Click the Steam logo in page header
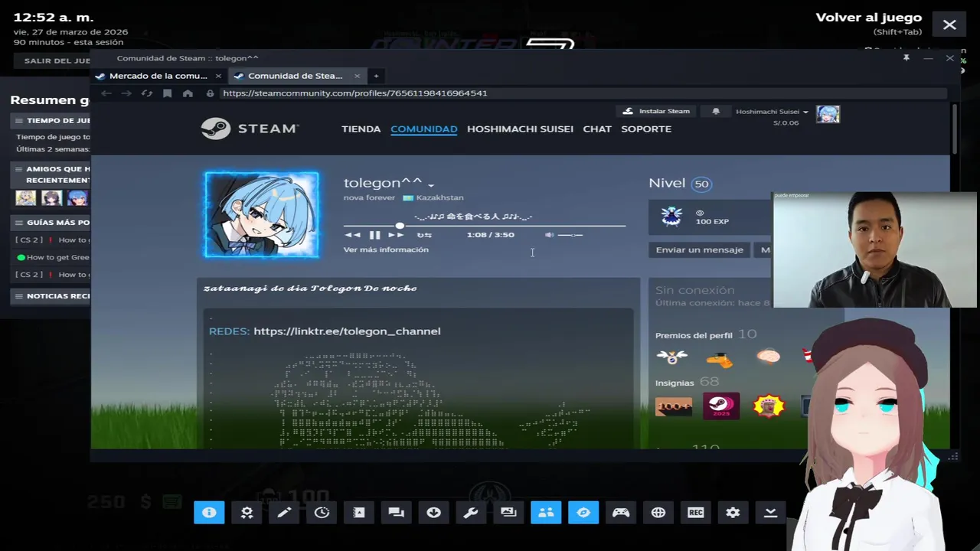This screenshot has height=551, width=980. [x=250, y=129]
